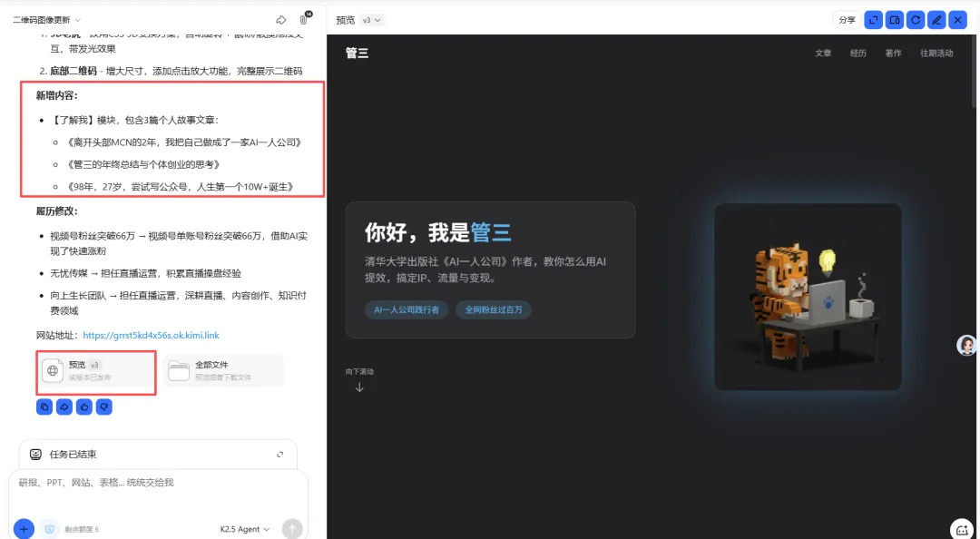Click text 《离开头部MCN的2年...AI一人公司》
The width and height of the screenshot is (980, 539).
(184, 142)
